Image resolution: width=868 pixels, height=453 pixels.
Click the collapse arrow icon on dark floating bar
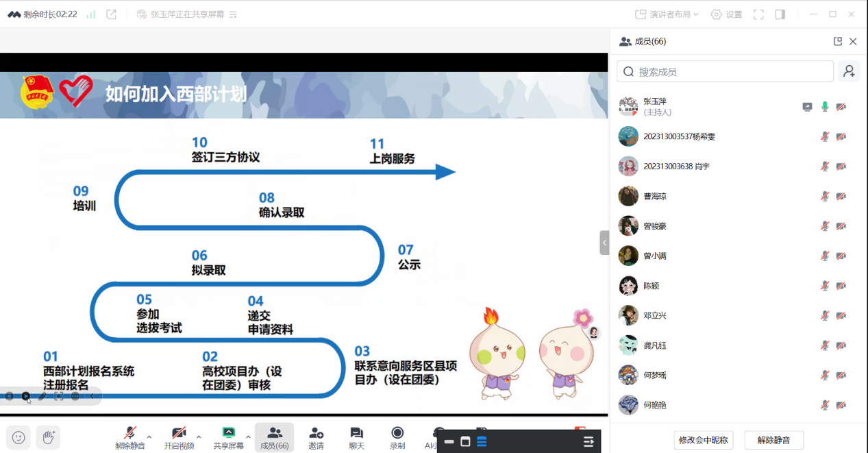pyautogui.click(x=588, y=442)
